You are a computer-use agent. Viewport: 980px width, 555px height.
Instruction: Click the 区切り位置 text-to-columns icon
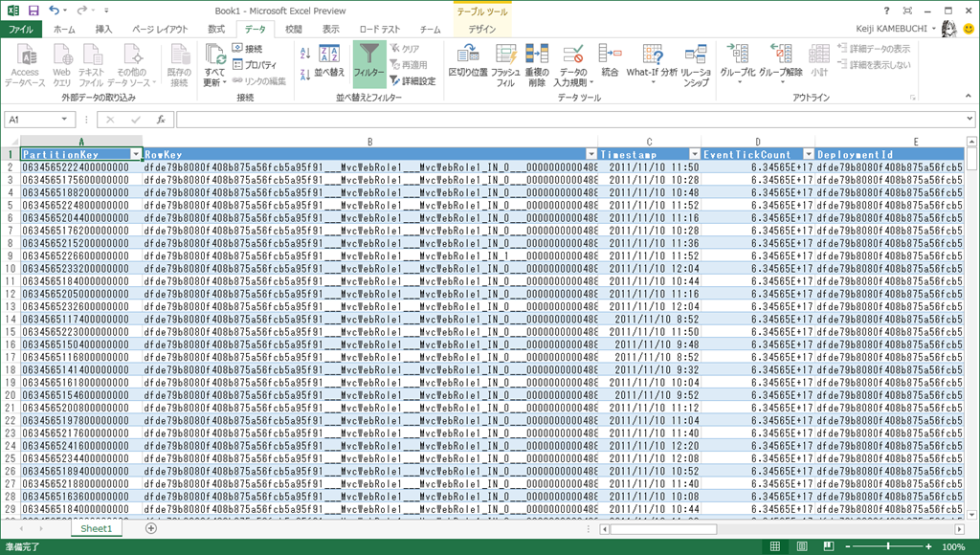tap(467, 60)
